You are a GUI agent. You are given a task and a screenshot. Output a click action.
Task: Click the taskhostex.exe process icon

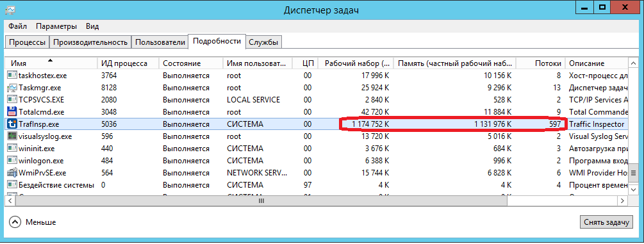(12, 76)
